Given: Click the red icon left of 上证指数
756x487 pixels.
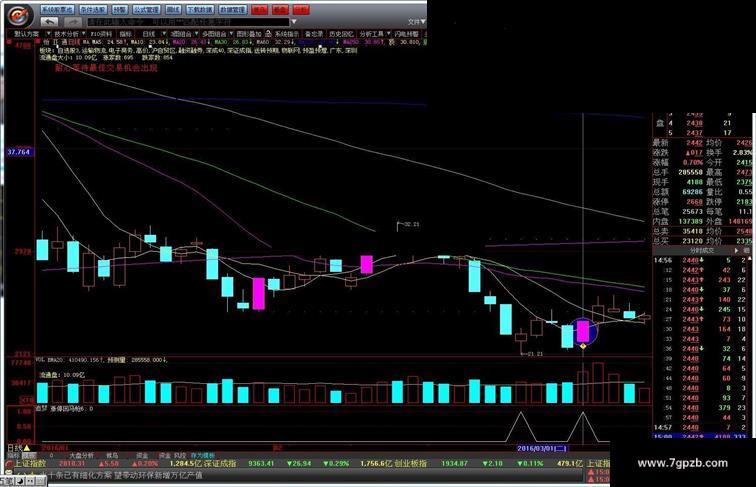Looking at the screenshot, I should (x=9, y=463).
